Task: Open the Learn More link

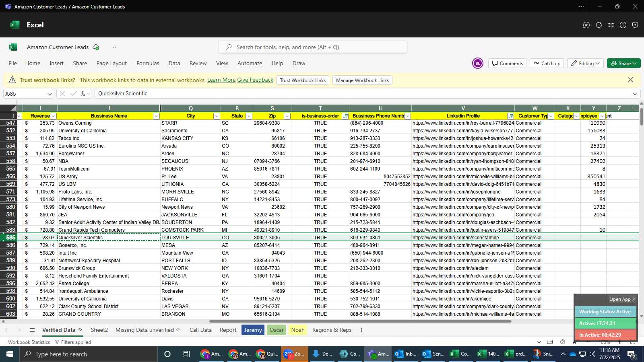Action: click(221, 80)
